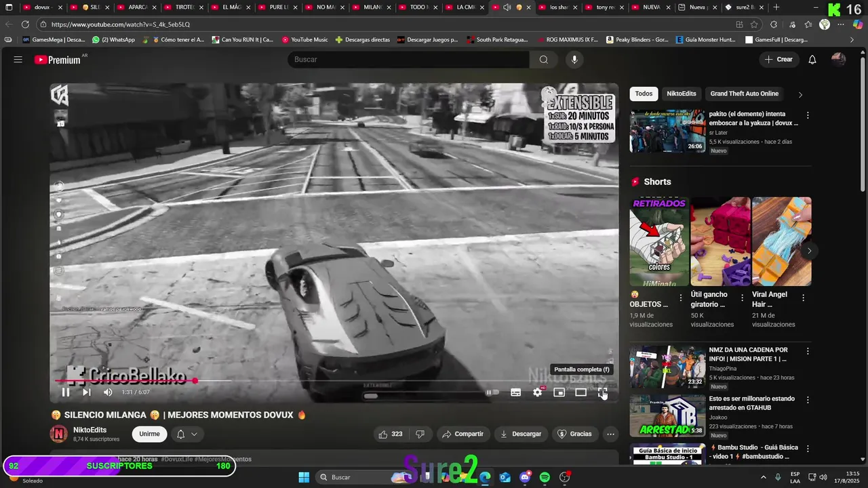The width and height of the screenshot is (868, 488).
Task: Open Outlook from taskbar
Action: pos(505,477)
